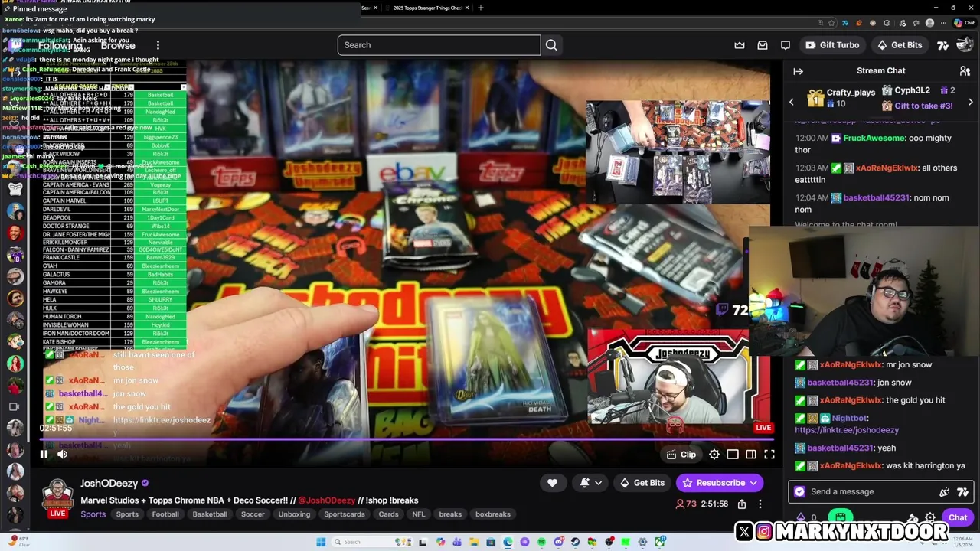Open whispers speech bubble icon

786,45
